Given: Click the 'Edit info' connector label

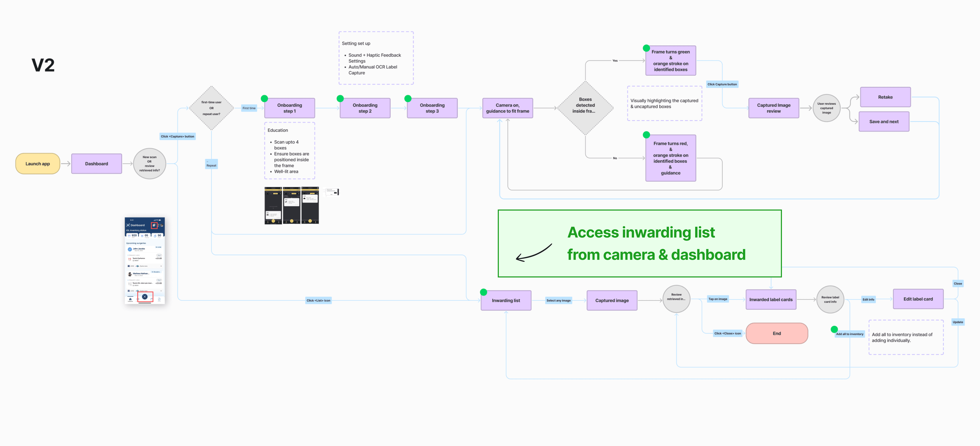Looking at the screenshot, I should coord(868,299).
